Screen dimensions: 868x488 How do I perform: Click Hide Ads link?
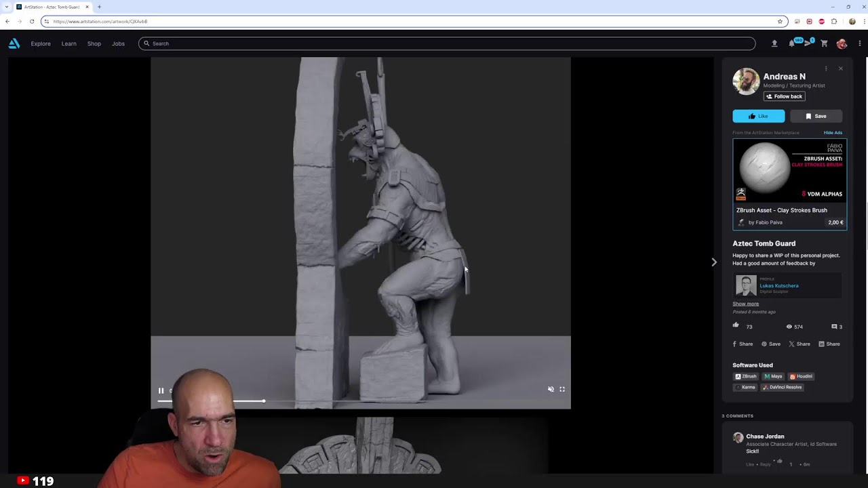point(833,133)
